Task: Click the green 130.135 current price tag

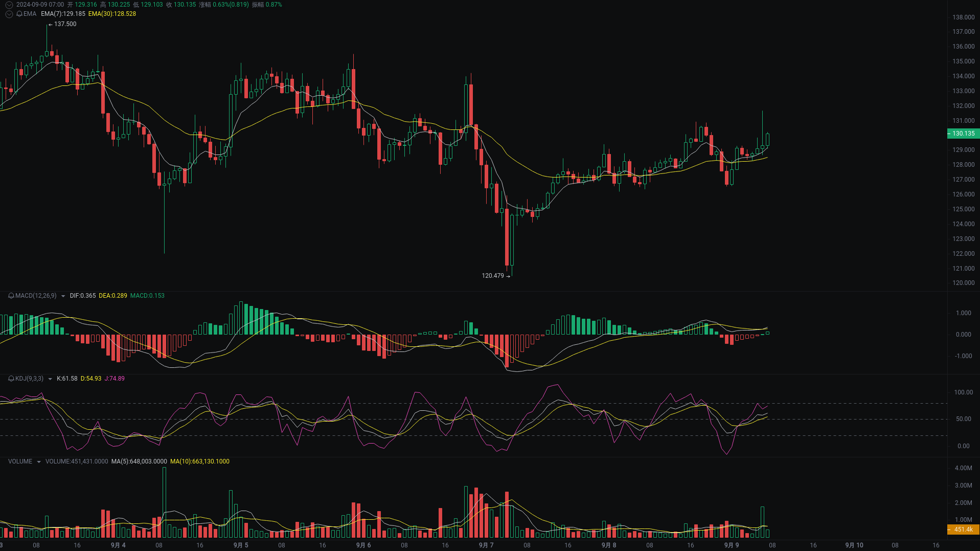Action: point(963,134)
